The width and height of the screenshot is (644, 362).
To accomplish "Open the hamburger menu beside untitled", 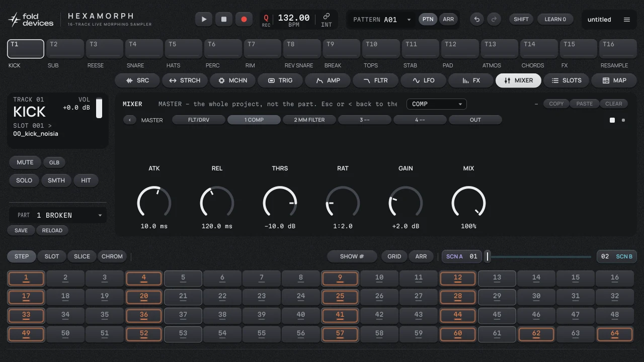I will [x=627, y=20].
